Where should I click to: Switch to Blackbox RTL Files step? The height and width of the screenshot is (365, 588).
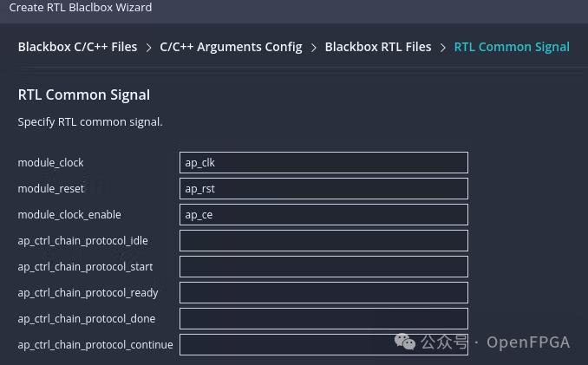(x=377, y=47)
